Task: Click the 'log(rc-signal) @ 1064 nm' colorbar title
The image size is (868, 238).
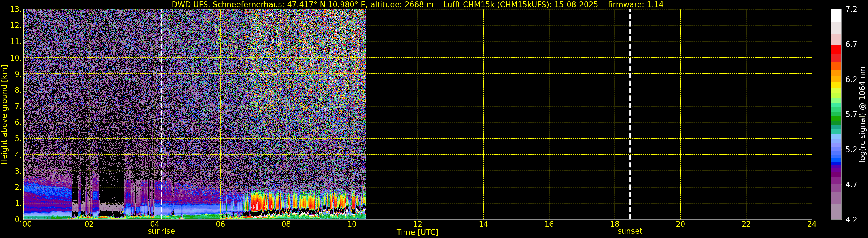Action: [862, 114]
